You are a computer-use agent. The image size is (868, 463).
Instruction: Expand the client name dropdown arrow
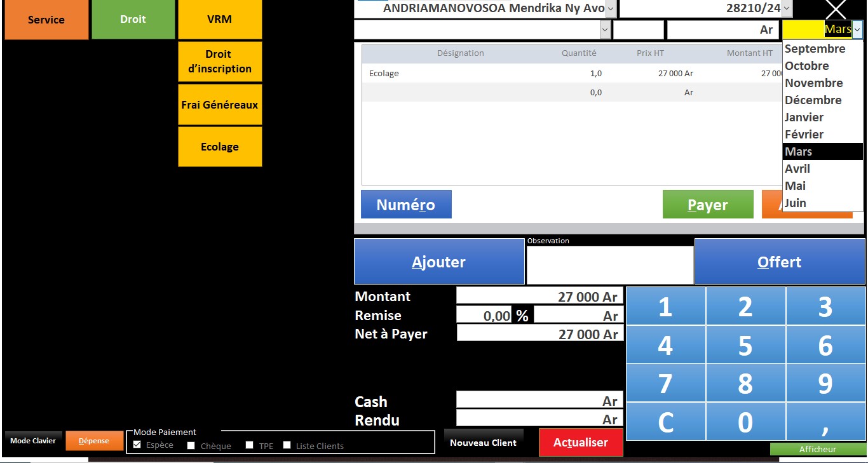click(611, 9)
